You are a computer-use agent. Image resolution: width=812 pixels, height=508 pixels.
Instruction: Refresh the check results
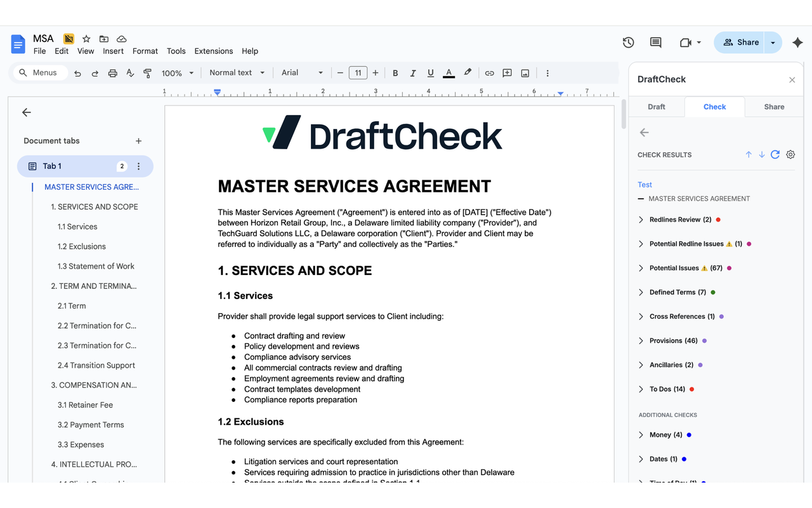tap(775, 154)
